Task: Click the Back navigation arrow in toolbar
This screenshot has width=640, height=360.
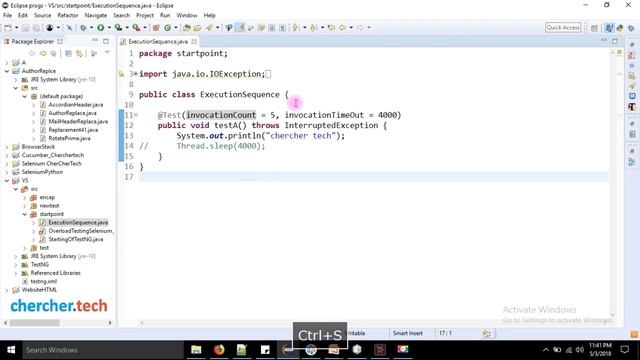Action: [x=342, y=28]
